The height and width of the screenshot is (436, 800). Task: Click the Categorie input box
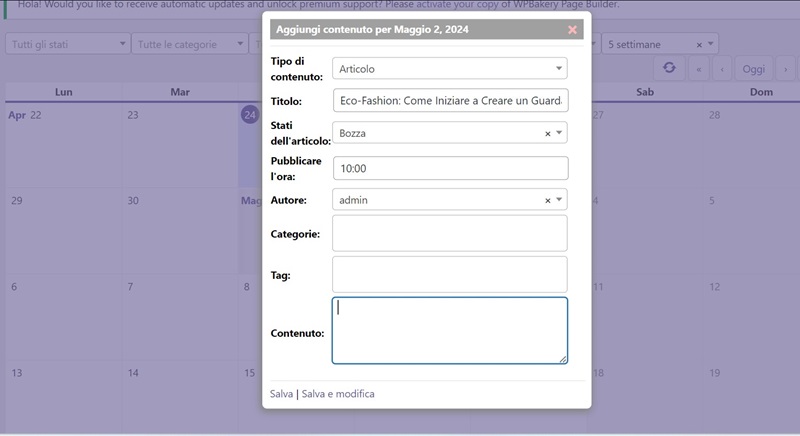click(x=449, y=233)
